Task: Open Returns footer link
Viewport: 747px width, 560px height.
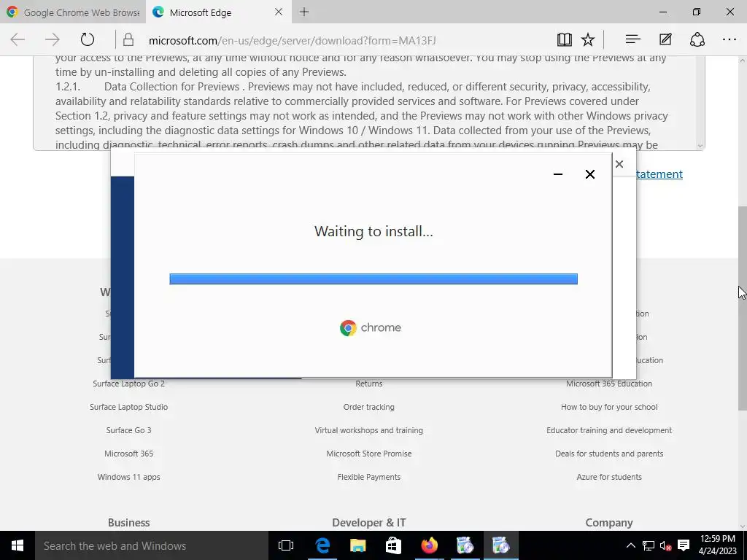Action: [368, 384]
